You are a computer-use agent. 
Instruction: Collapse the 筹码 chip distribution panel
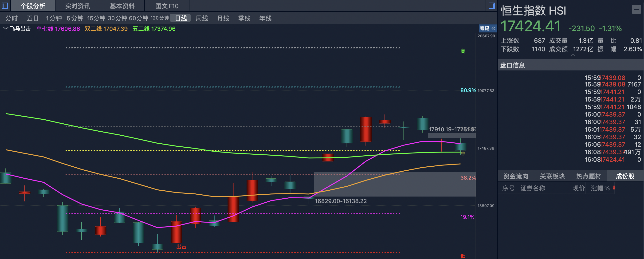click(494, 28)
